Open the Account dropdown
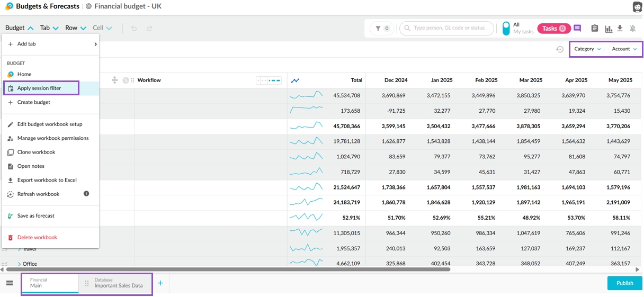 624,49
